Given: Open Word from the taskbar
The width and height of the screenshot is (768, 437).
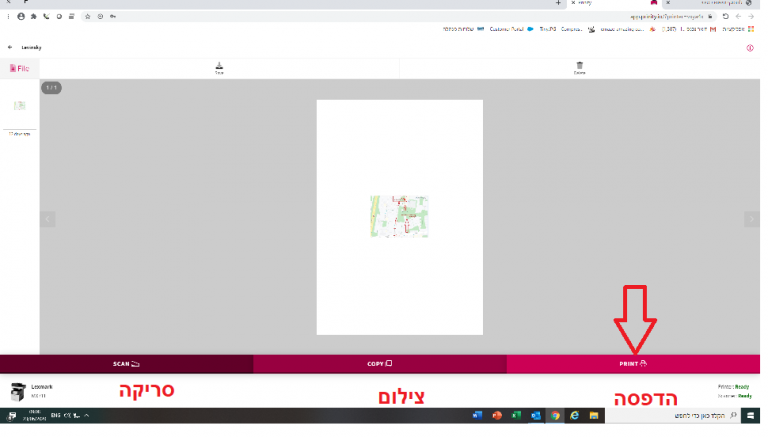Looking at the screenshot, I should (x=478, y=415).
